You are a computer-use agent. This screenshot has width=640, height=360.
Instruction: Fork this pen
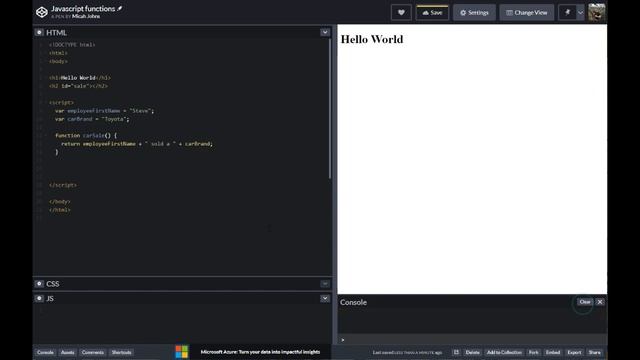click(533, 352)
